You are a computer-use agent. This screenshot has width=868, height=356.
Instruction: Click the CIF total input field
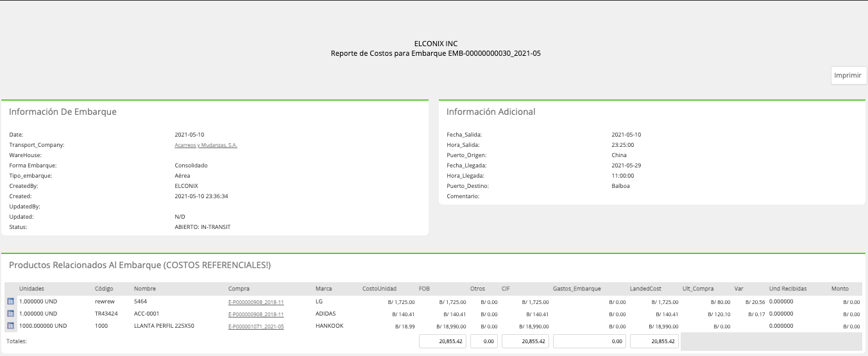pos(525,341)
